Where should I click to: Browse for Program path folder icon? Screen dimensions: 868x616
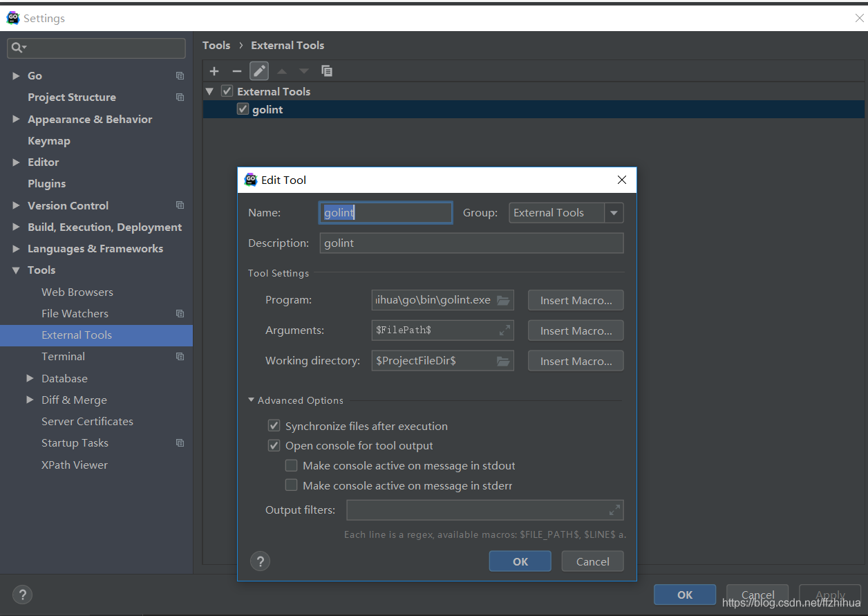[503, 300]
